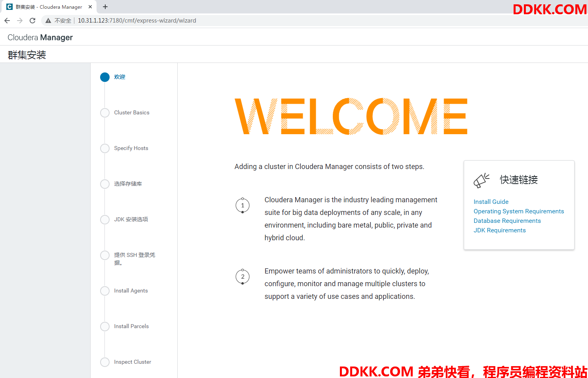This screenshot has height=378, width=588.
Task: Close the Cloudera Manager browser tab
Action: [90, 7]
